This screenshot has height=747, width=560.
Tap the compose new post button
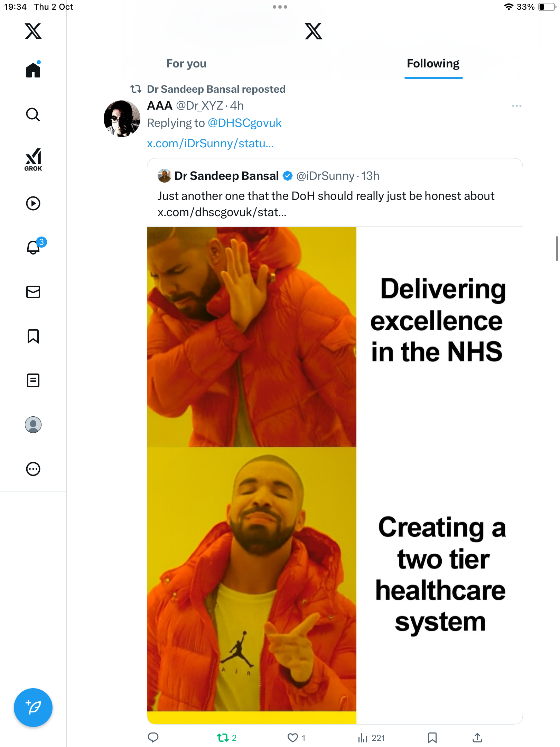(x=33, y=707)
